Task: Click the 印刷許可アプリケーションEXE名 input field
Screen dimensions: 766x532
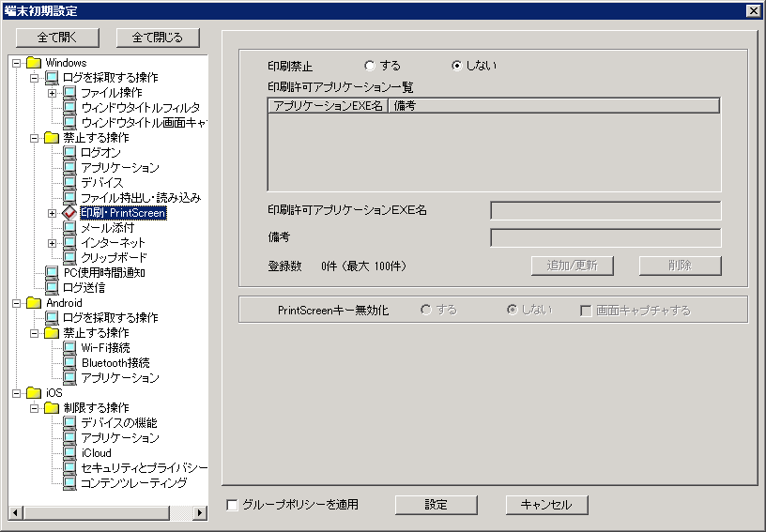Action: coord(605,211)
